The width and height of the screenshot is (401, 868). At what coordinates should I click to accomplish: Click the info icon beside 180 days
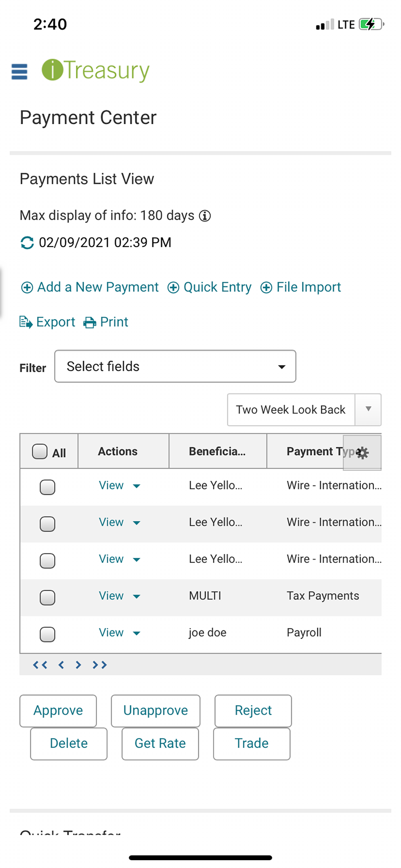tap(205, 216)
